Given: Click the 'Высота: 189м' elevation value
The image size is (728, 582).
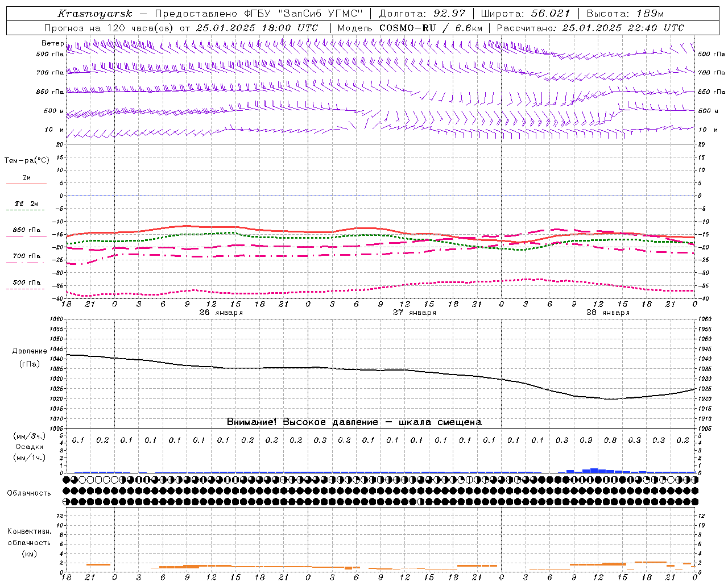Looking at the screenshot, I should tap(625, 14).
